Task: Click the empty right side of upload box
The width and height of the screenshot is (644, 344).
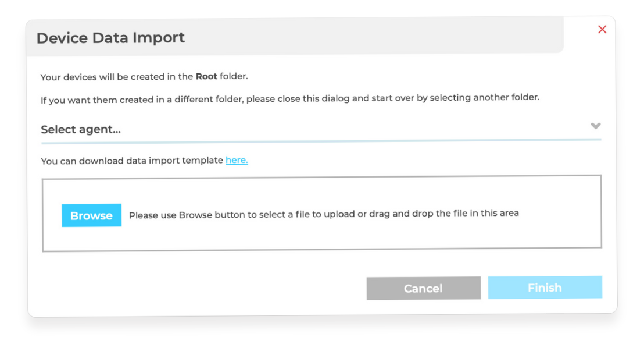Action: coord(561,213)
